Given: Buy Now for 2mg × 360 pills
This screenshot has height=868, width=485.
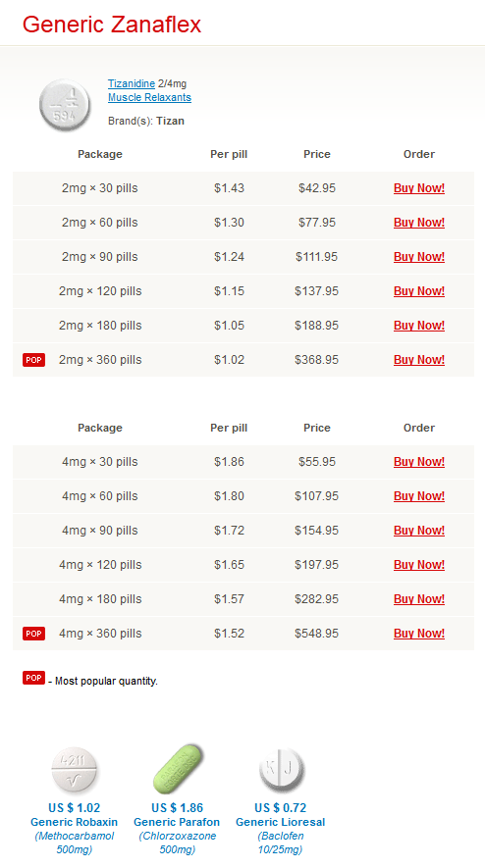Looking at the screenshot, I should click(x=419, y=360).
